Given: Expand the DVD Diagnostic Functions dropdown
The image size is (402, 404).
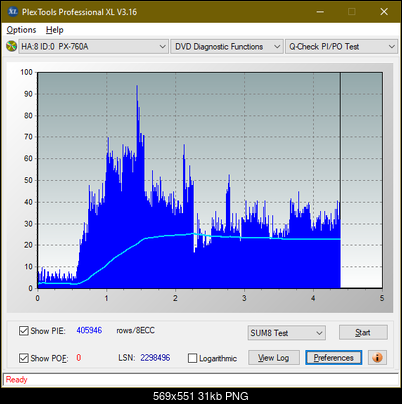Looking at the screenshot, I should 227,47.
